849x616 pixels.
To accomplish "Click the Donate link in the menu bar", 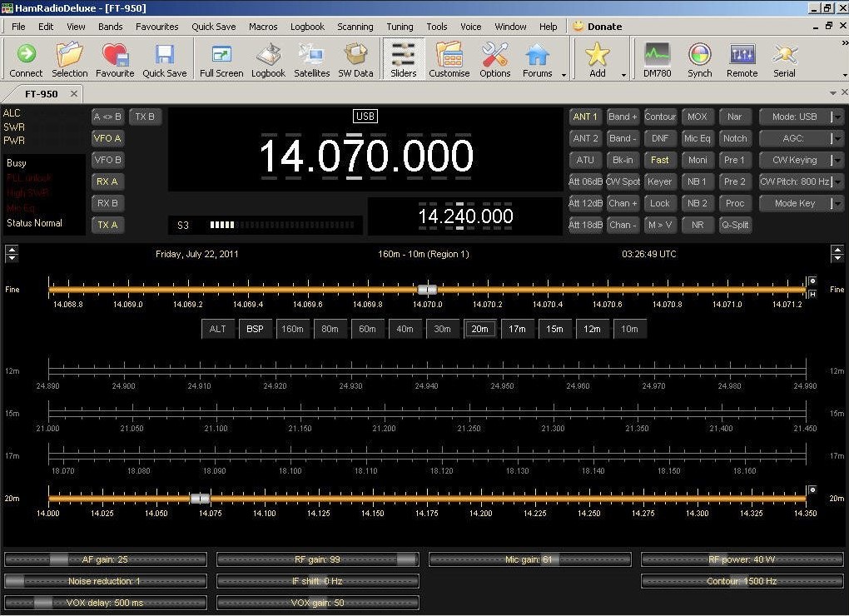I will pos(603,26).
